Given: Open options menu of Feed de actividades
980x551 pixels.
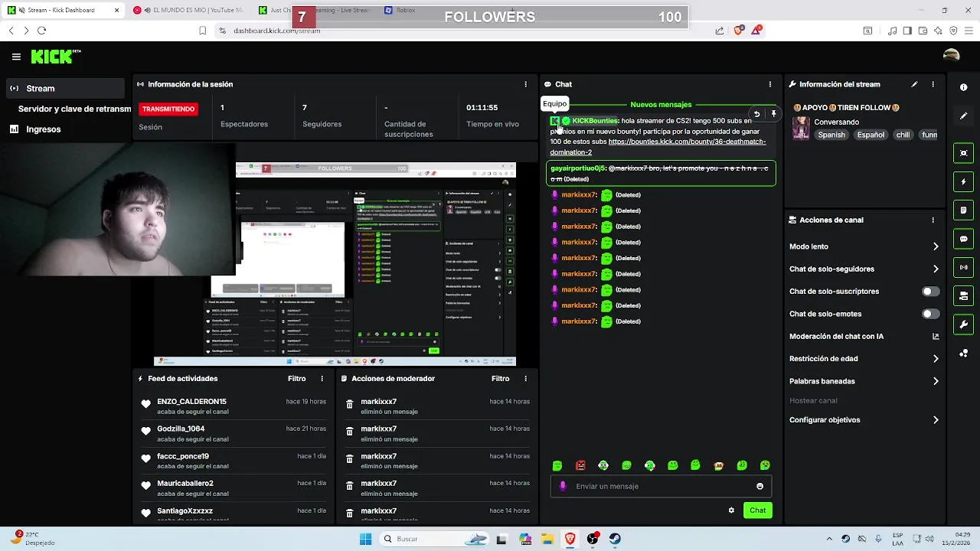Looking at the screenshot, I should pos(322,379).
